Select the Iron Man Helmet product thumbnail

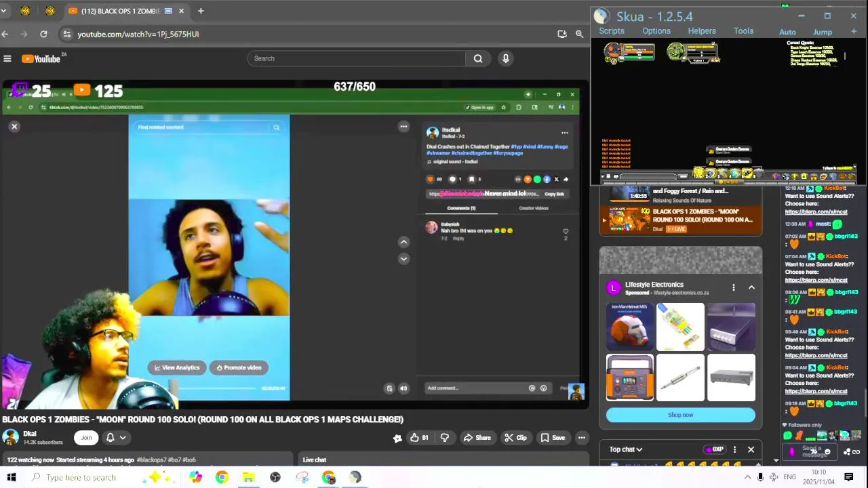(x=630, y=327)
